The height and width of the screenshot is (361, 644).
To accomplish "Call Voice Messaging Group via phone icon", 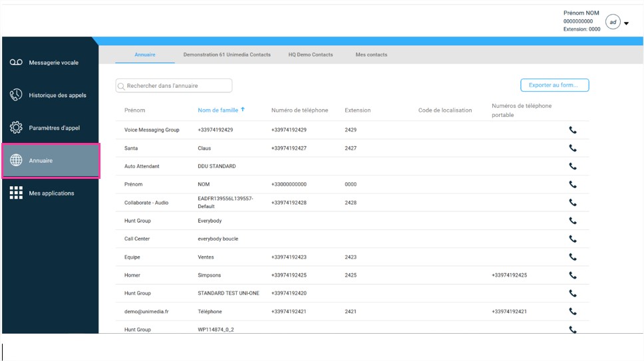I will (573, 130).
